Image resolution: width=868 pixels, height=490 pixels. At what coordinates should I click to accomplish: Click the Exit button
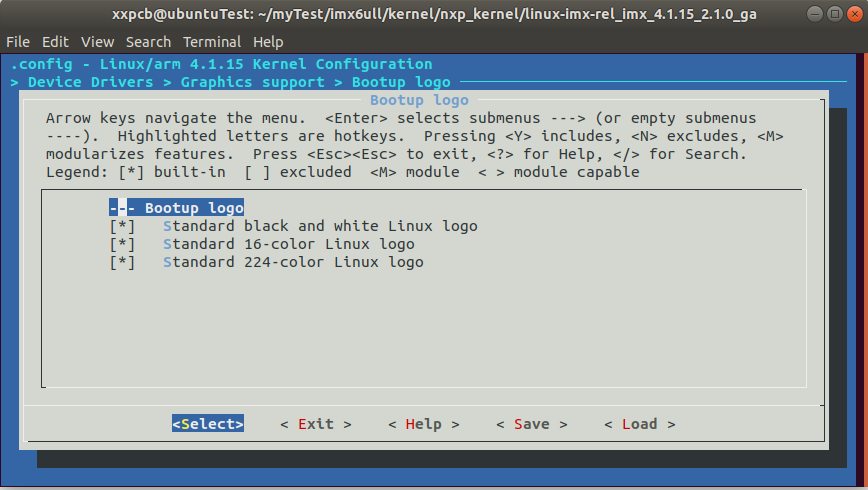(316, 424)
